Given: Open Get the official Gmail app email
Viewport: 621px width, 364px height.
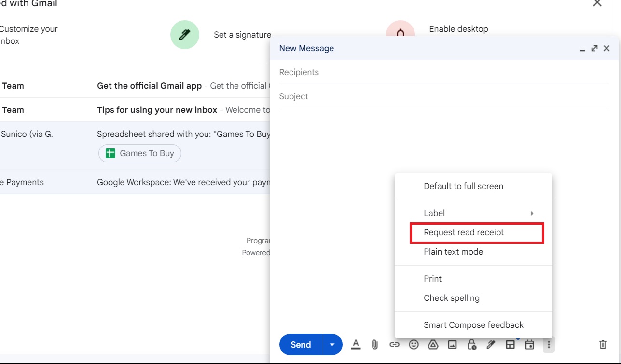Looking at the screenshot, I should pyautogui.click(x=135, y=86).
